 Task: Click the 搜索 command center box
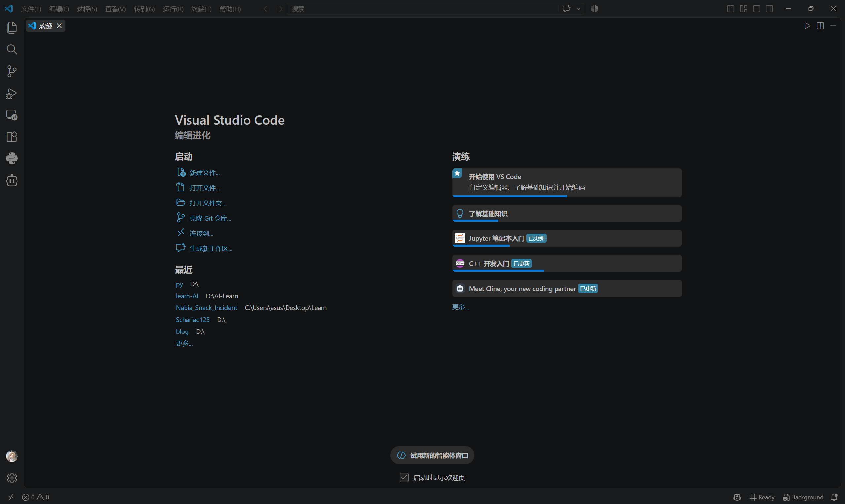423,9
